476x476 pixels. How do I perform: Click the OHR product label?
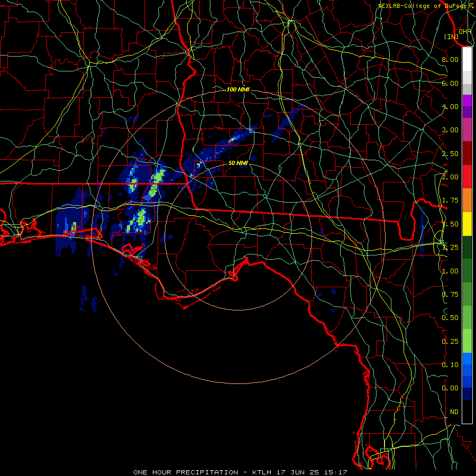(x=465, y=31)
